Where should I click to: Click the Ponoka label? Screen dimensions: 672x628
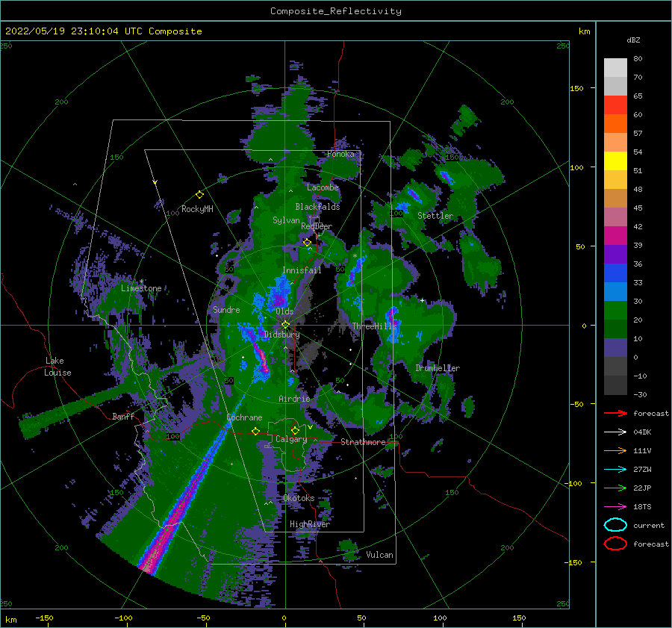pos(340,154)
